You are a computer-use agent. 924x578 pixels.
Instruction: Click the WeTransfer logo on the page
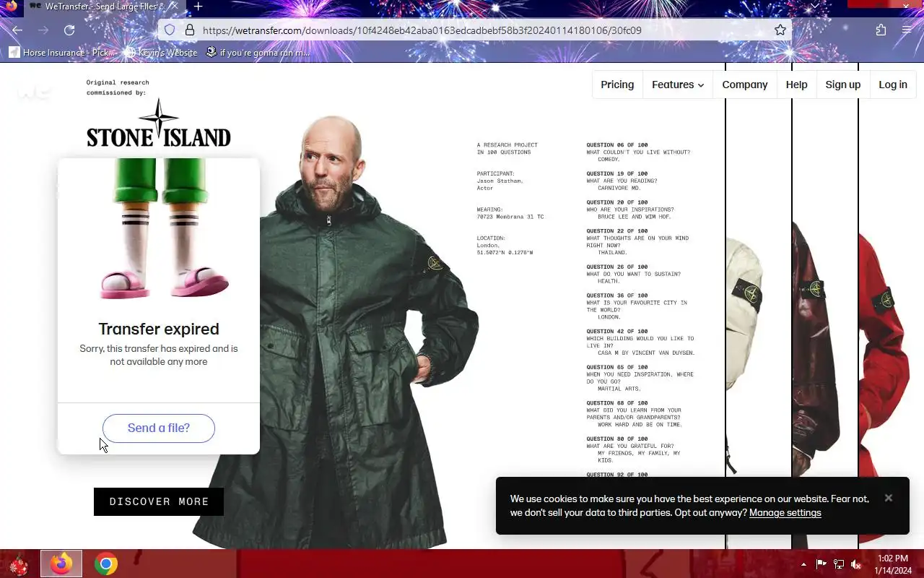[x=35, y=93]
